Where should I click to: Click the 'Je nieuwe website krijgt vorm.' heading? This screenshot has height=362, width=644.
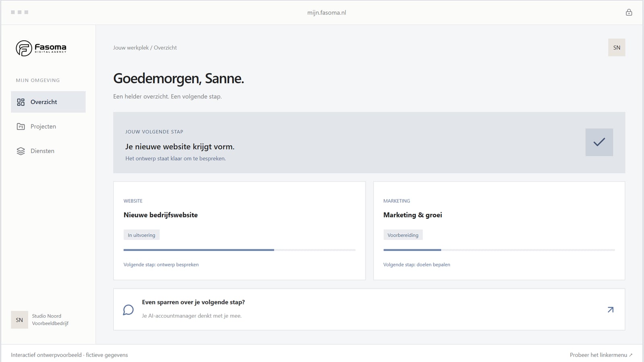(180, 147)
